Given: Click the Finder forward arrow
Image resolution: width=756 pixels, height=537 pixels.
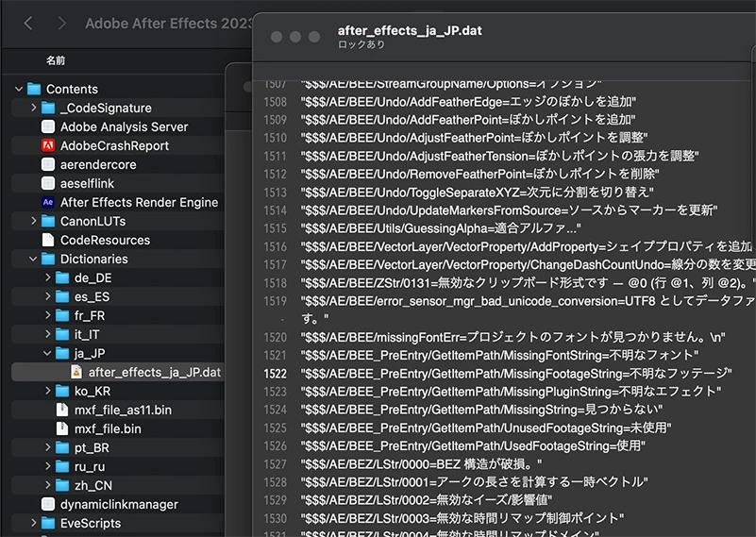Looking at the screenshot, I should 61,24.
